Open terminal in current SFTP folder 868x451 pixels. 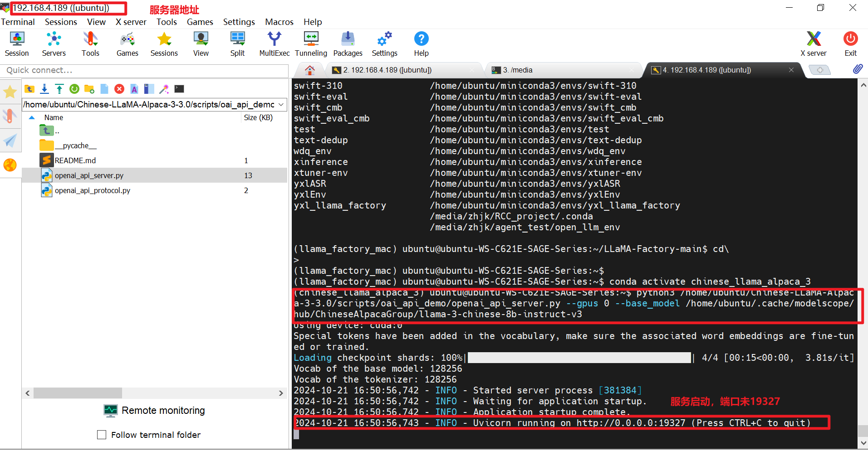point(179,89)
